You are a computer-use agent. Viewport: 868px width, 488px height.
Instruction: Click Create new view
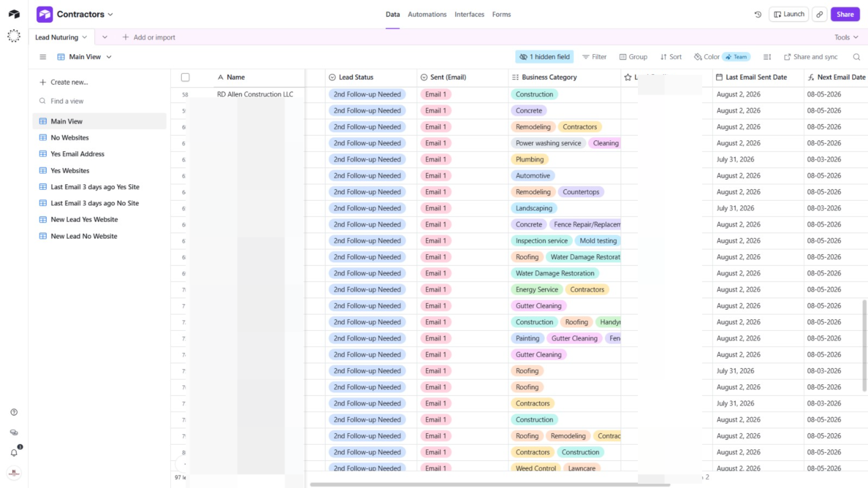tap(64, 82)
